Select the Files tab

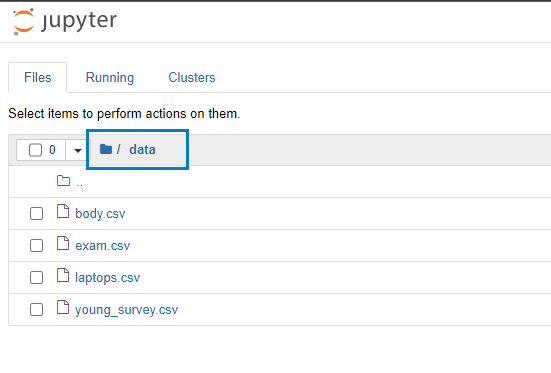38,77
